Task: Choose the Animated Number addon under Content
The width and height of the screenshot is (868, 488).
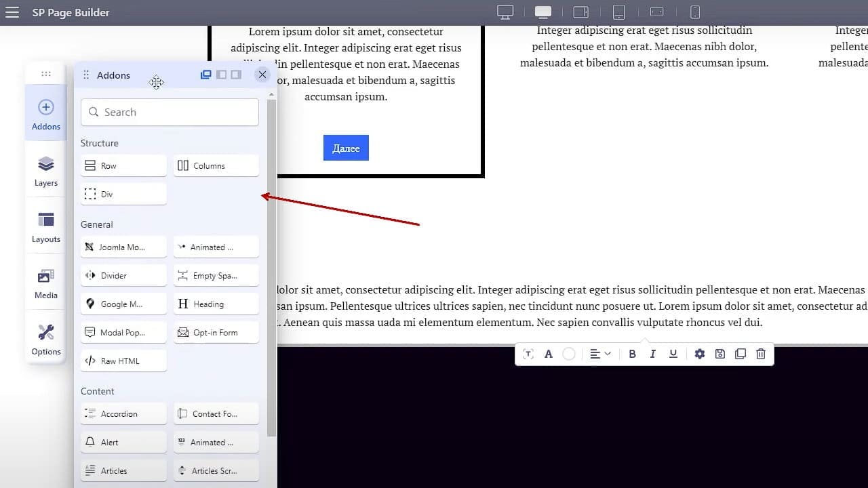Action: coord(216,442)
